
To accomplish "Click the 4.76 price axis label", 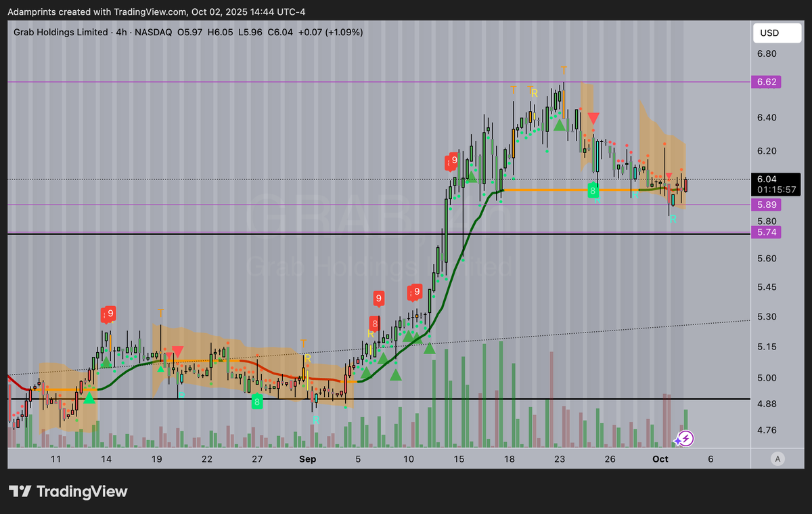I will (x=767, y=430).
